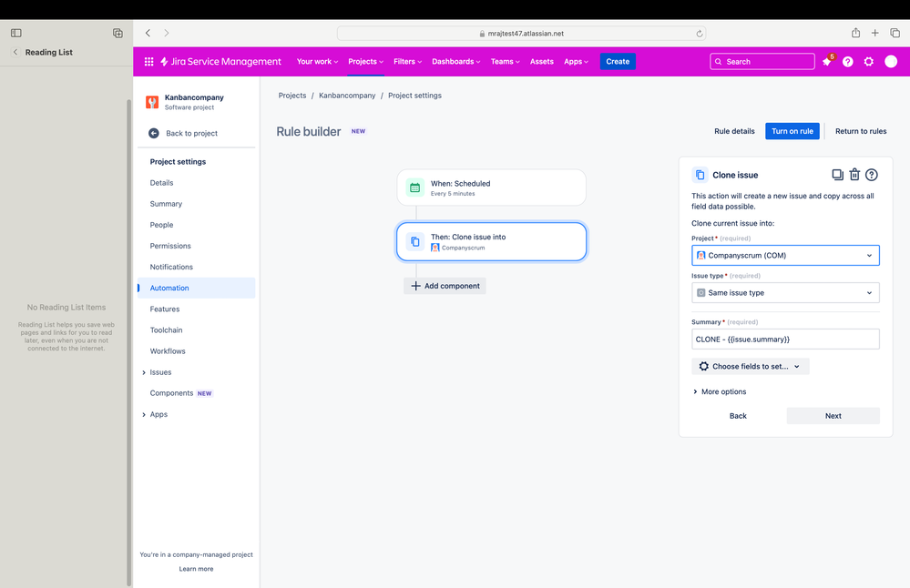Open the Your work menu

point(317,62)
